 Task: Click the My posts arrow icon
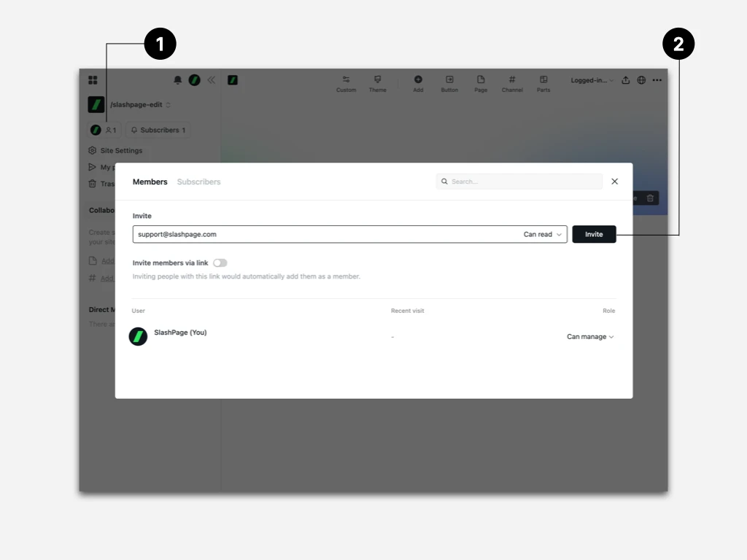tap(93, 167)
